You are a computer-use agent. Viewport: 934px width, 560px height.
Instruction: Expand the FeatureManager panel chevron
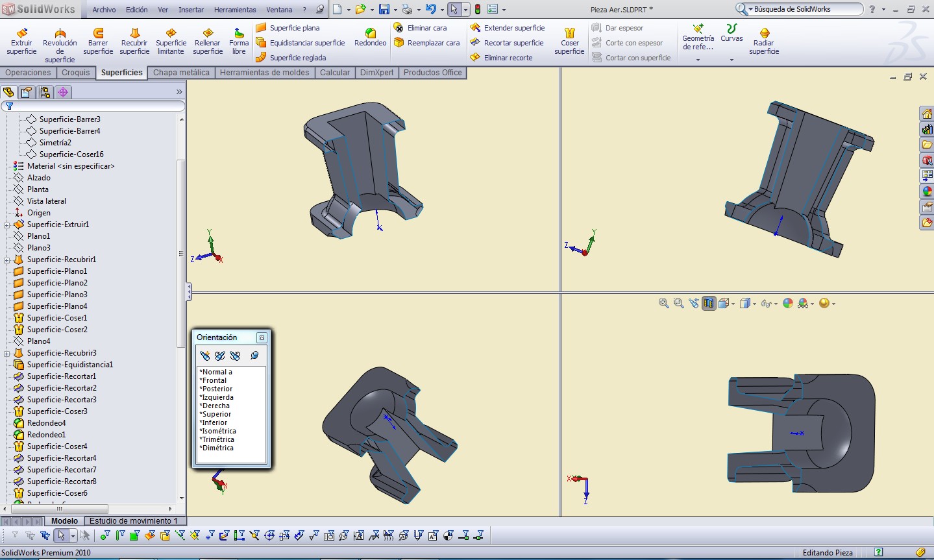[x=179, y=92]
